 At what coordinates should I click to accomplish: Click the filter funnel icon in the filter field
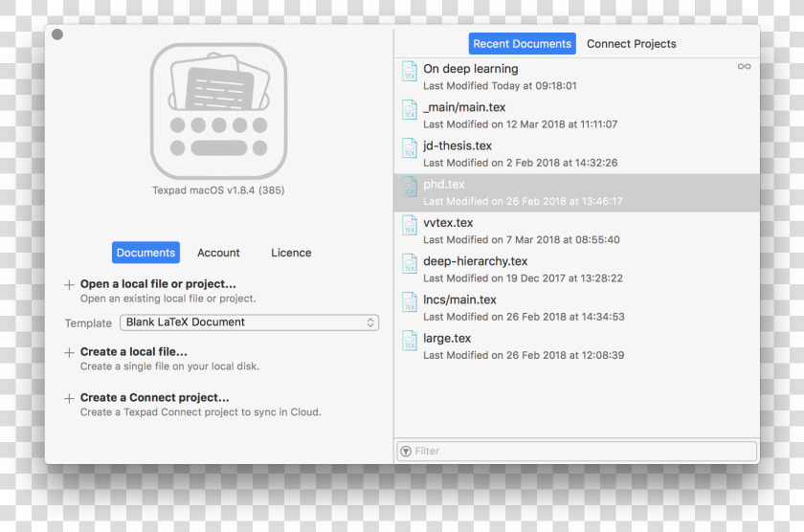click(406, 451)
